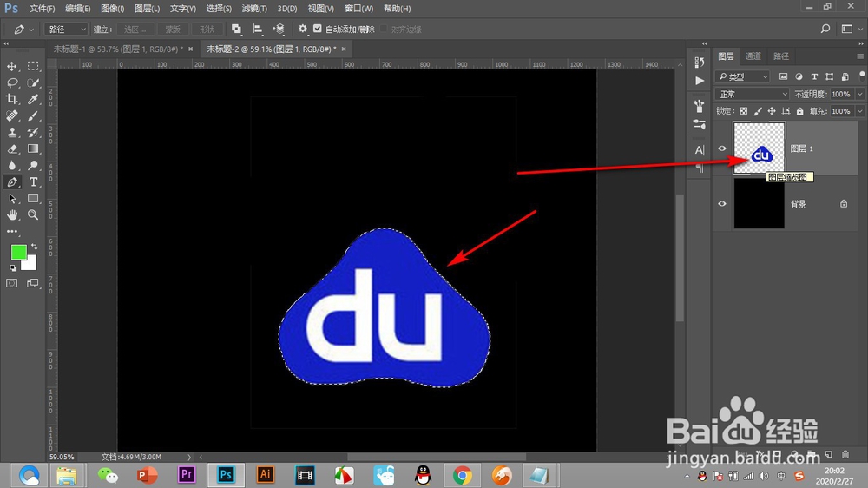Open the 不透明度 opacity dropdown arrow
This screenshot has height=488, width=868.
pos(859,94)
